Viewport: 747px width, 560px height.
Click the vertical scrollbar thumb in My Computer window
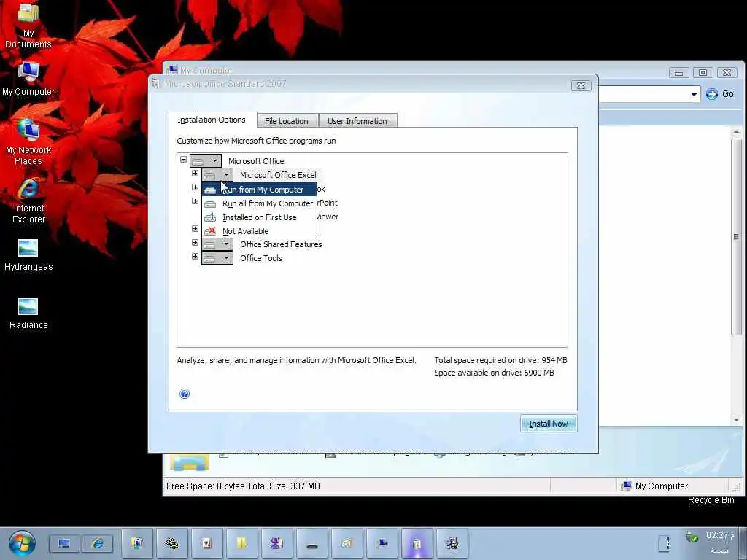click(x=737, y=237)
